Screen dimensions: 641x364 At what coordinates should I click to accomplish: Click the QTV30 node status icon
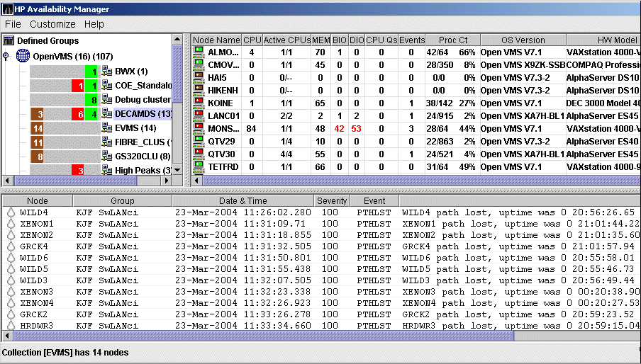pyautogui.click(x=199, y=154)
